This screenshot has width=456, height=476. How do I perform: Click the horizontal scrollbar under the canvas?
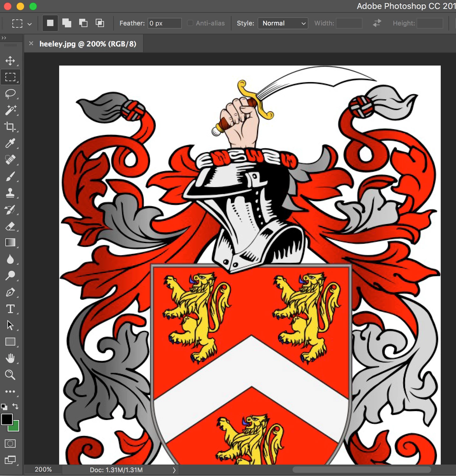coord(362,470)
